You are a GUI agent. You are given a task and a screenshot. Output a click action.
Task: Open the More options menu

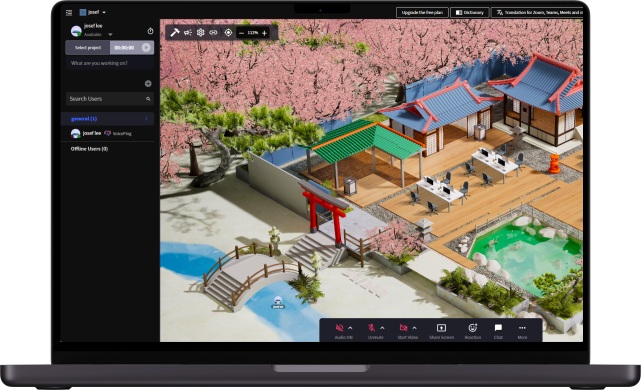click(x=522, y=331)
